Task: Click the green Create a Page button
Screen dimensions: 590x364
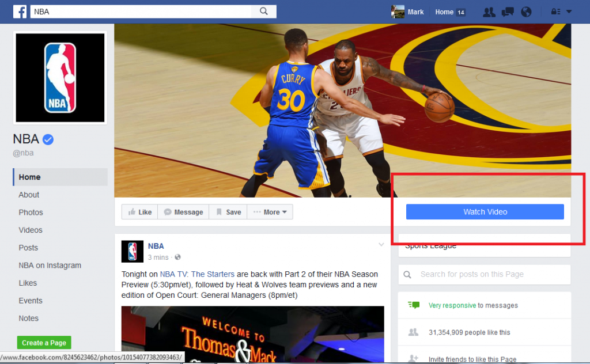Action: (x=44, y=343)
